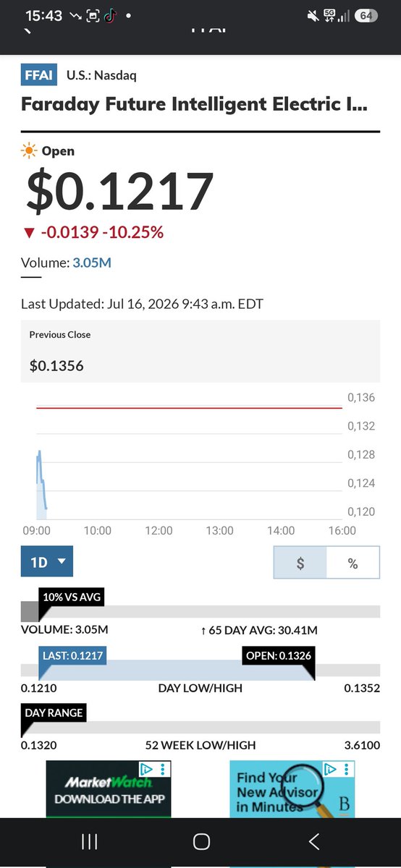Switch chart to percent view
The image size is (401, 868).
click(353, 563)
